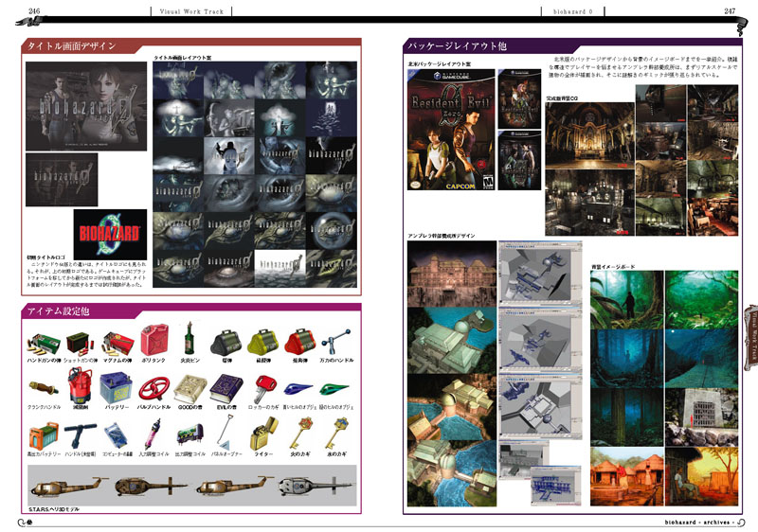758x532 pixels.
Task: Select the red valve handle wheel
Action: pyautogui.click(x=153, y=389)
